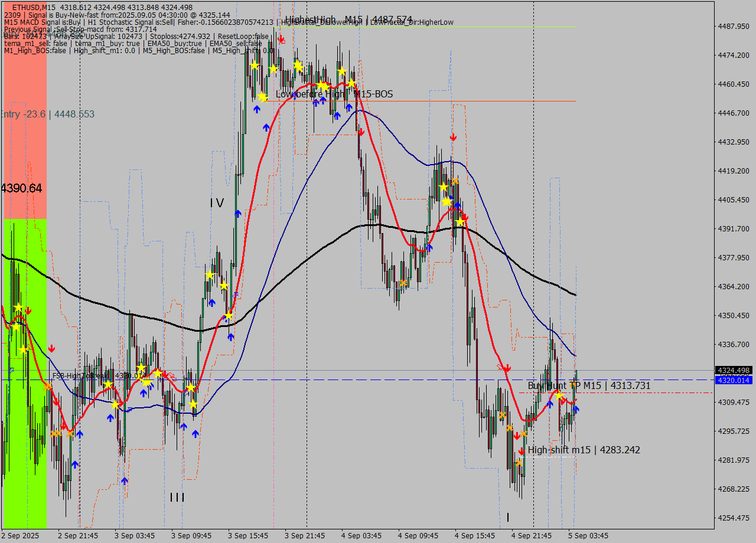Select the Buy Hunt TP M15 4313.731 label

click(x=589, y=385)
